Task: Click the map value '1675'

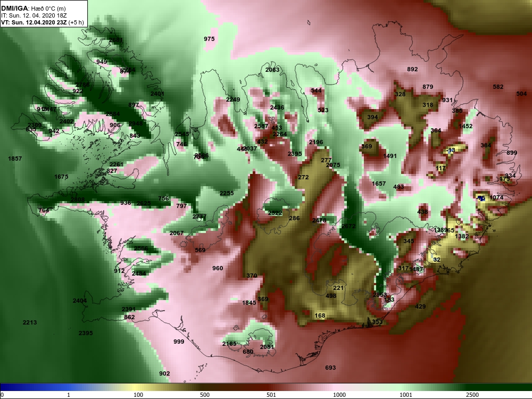Action: coord(61,177)
